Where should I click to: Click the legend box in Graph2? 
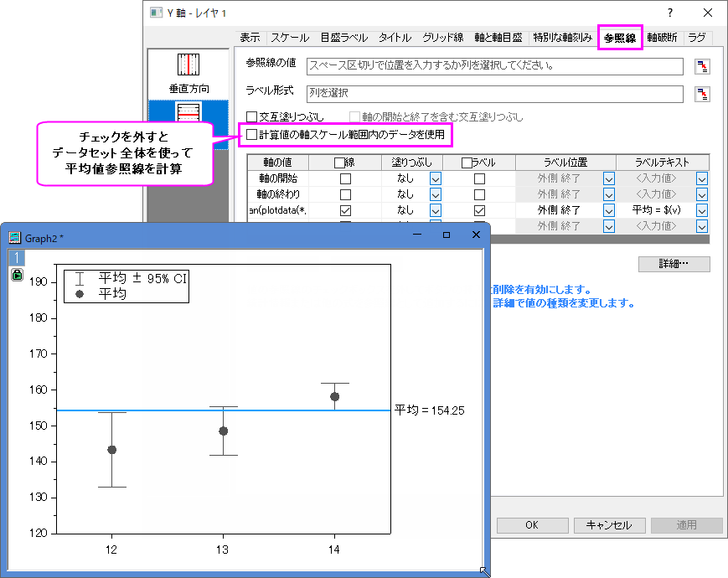click(x=126, y=286)
